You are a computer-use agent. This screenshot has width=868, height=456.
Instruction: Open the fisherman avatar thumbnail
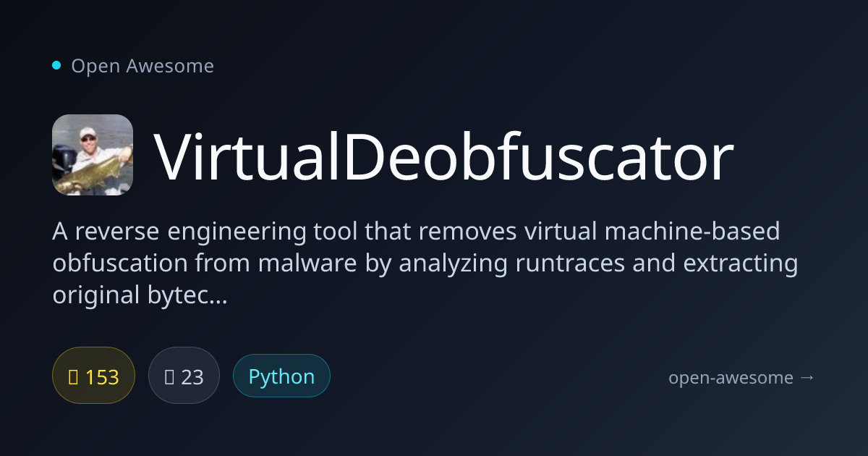tap(93, 155)
